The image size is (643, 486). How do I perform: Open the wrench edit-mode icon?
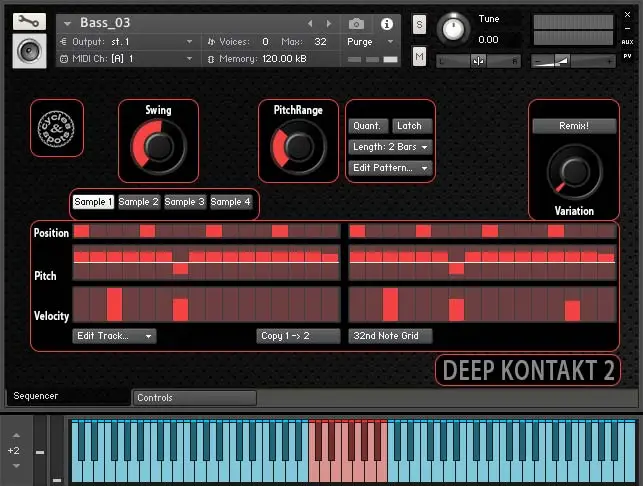(x=29, y=21)
